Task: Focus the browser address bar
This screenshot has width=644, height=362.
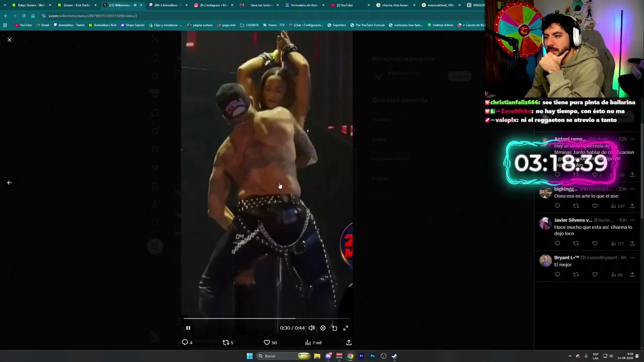Action: (x=262, y=16)
